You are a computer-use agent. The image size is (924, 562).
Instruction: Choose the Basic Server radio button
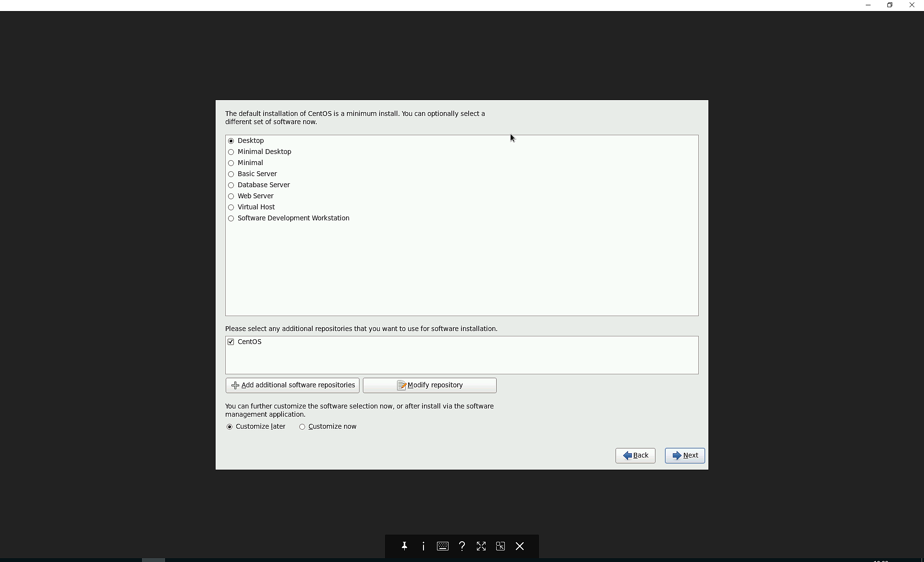coord(231,174)
